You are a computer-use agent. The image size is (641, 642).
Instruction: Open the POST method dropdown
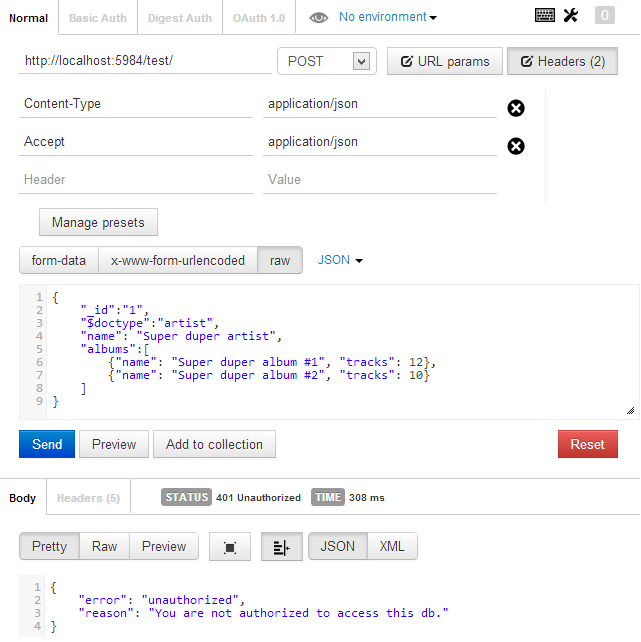[x=327, y=61]
